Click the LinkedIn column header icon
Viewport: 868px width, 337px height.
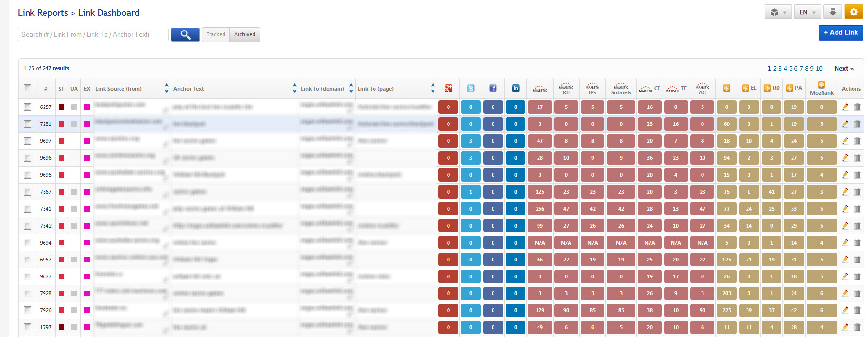516,88
